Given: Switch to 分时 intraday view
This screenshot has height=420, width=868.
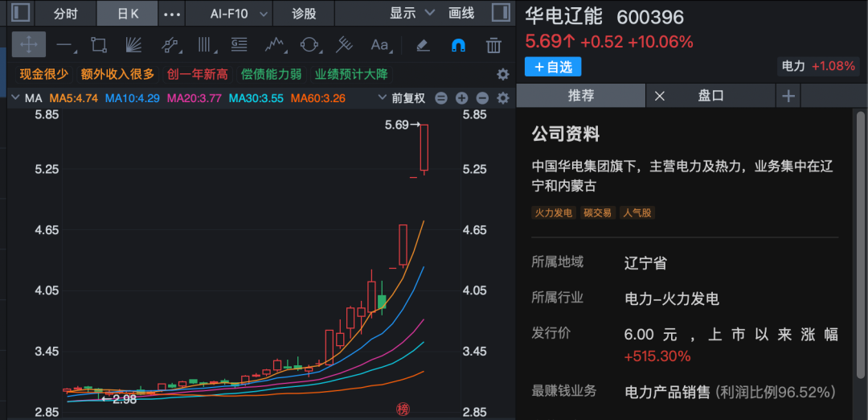Looking at the screenshot, I should 66,14.
